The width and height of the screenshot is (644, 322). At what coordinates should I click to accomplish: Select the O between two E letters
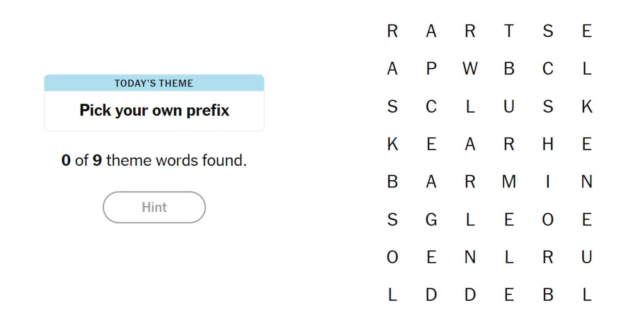click(548, 220)
